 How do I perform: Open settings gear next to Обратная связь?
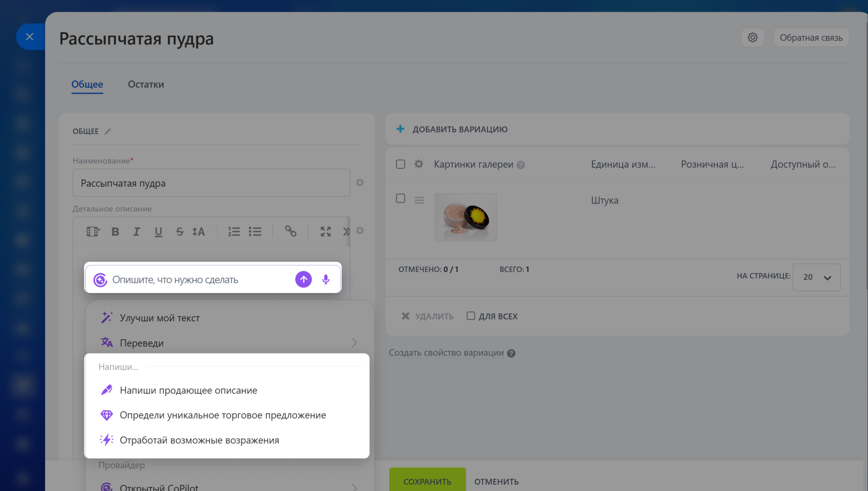point(752,38)
